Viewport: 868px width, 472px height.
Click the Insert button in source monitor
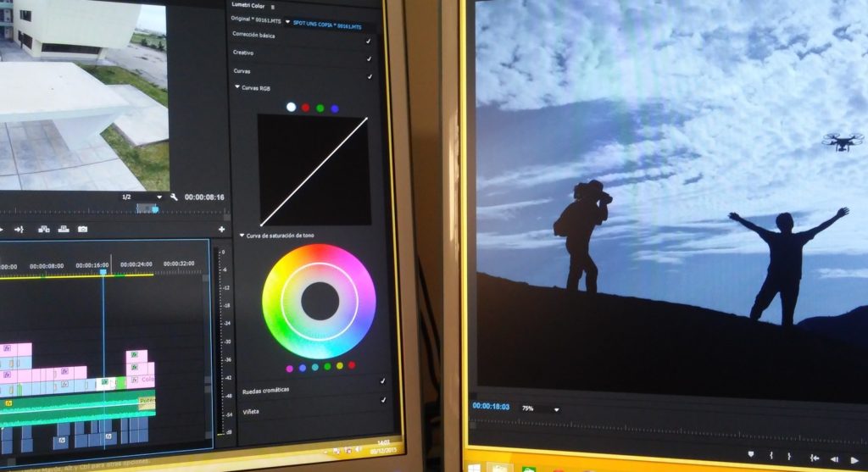click(44, 229)
